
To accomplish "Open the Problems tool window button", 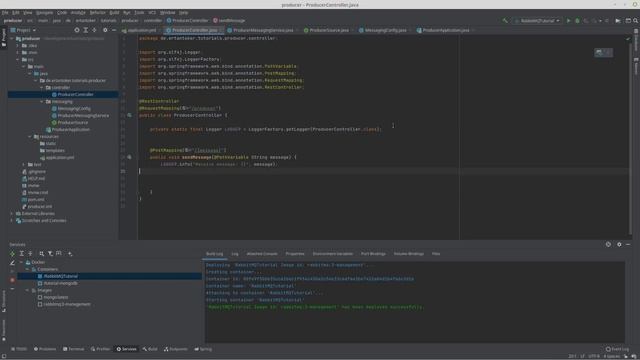I will [45, 349].
